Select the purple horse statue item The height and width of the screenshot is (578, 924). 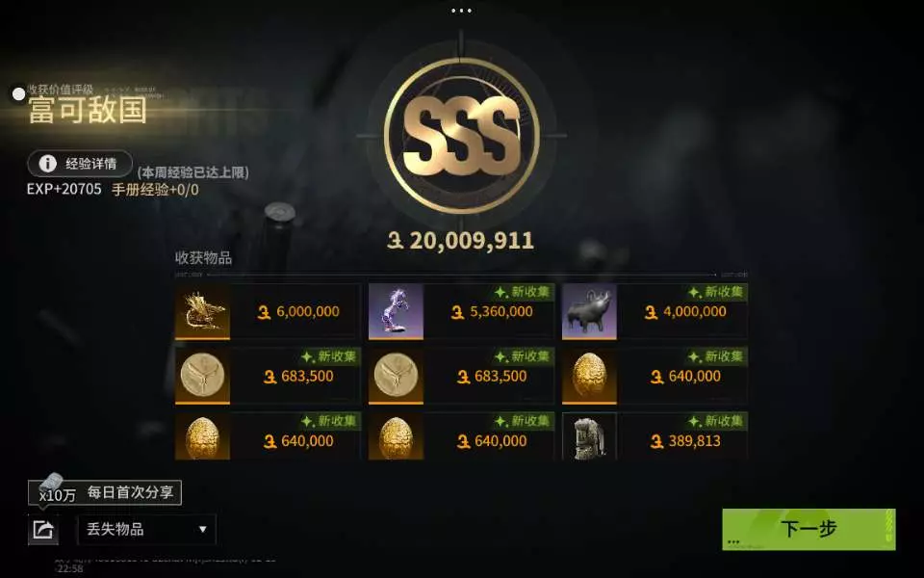click(461, 311)
